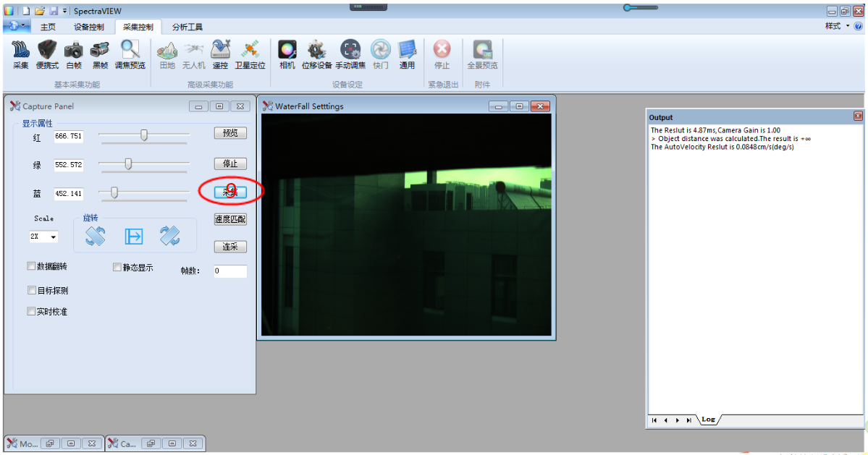
Task: Click the 采集 capture icon in ribbon
Action: 20,54
